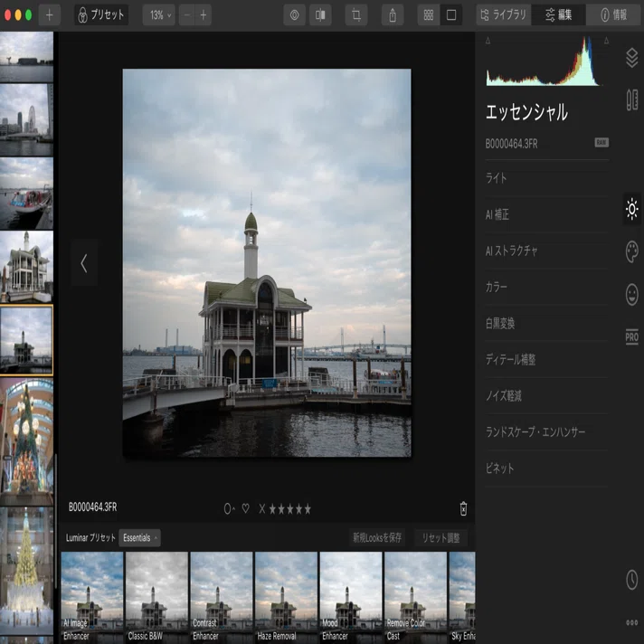Expand the ディテール補整 tool

point(546,359)
